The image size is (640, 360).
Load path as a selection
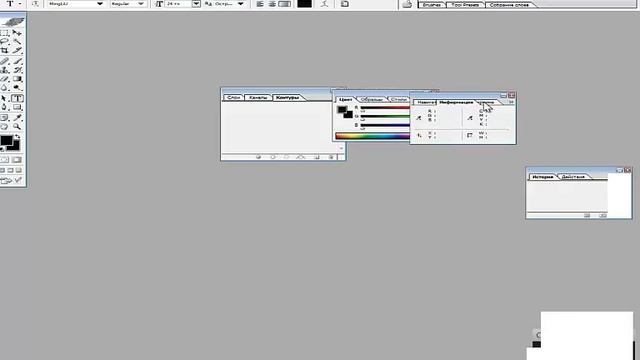(287, 157)
